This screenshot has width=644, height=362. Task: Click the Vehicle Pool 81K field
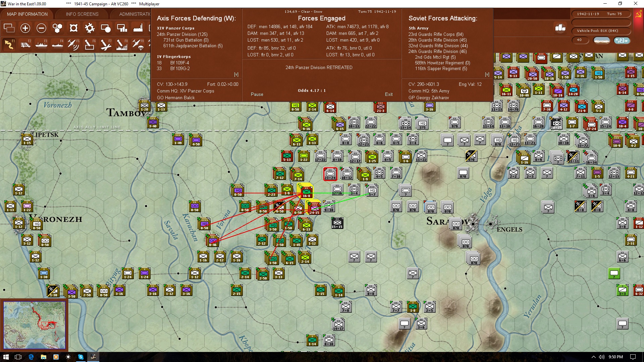point(601,31)
